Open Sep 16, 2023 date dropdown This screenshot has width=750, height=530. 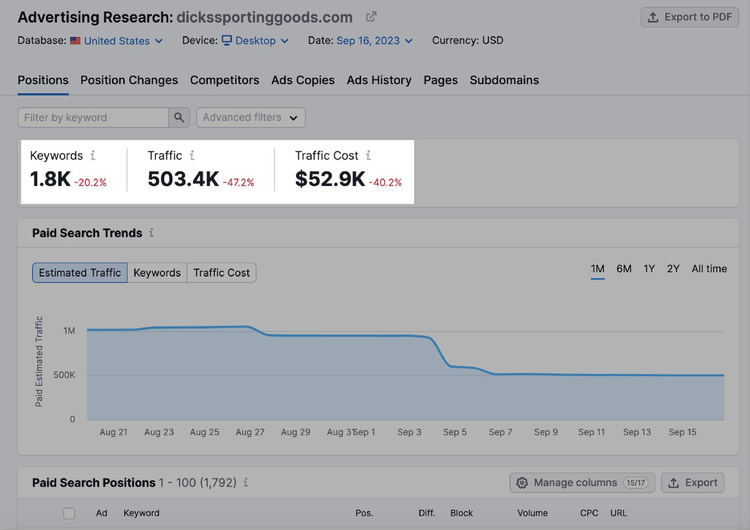tap(374, 41)
